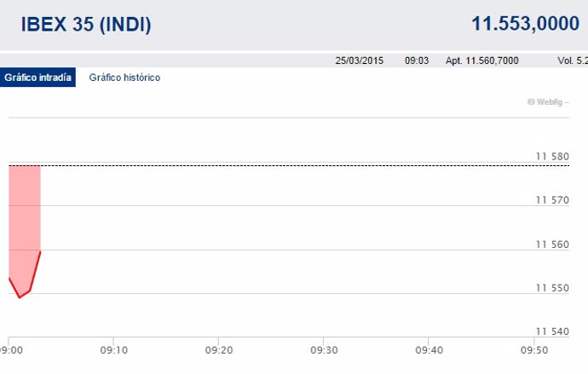588x374 pixels.
Task: Select the Apt. 11.560,7000 opening value
Action: coord(481,60)
